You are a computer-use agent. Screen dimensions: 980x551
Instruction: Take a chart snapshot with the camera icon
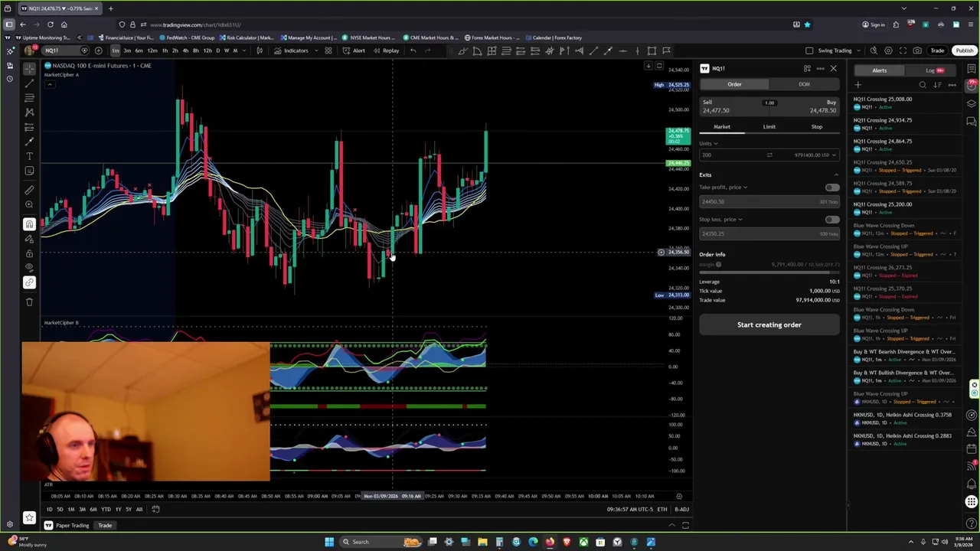(917, 51)
